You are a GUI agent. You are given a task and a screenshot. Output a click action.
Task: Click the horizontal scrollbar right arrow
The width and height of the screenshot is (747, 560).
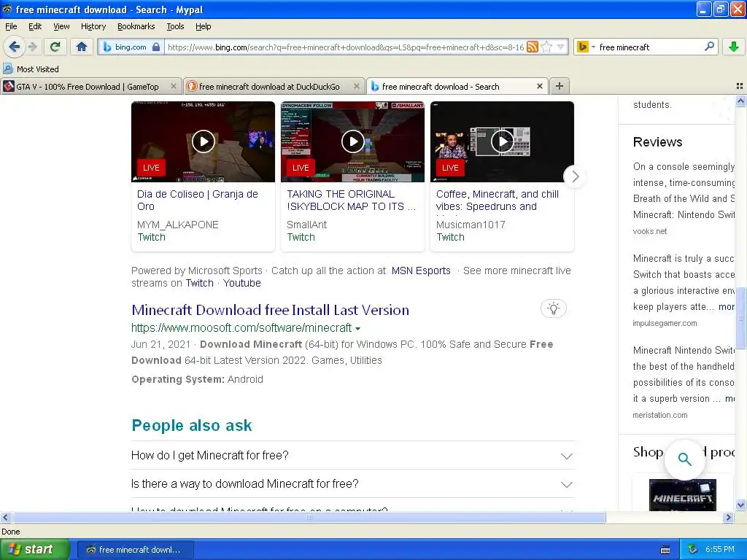coord(729,518)
